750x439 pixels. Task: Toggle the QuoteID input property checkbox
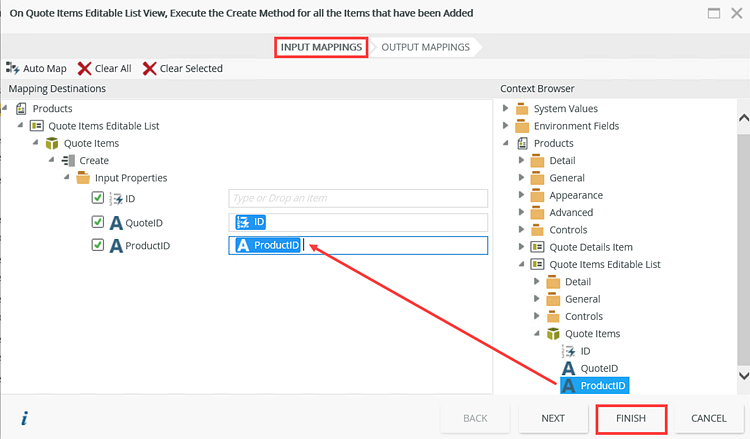click(x=98, y=222)
